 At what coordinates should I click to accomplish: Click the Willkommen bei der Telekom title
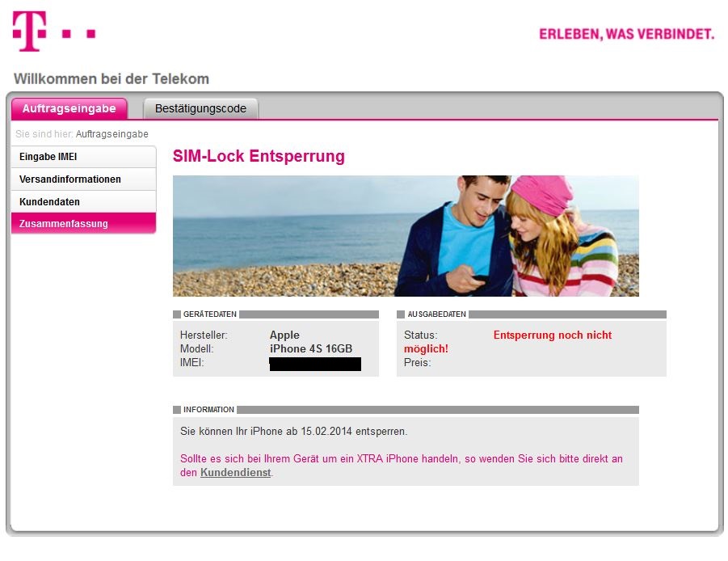tap(112, 79)
